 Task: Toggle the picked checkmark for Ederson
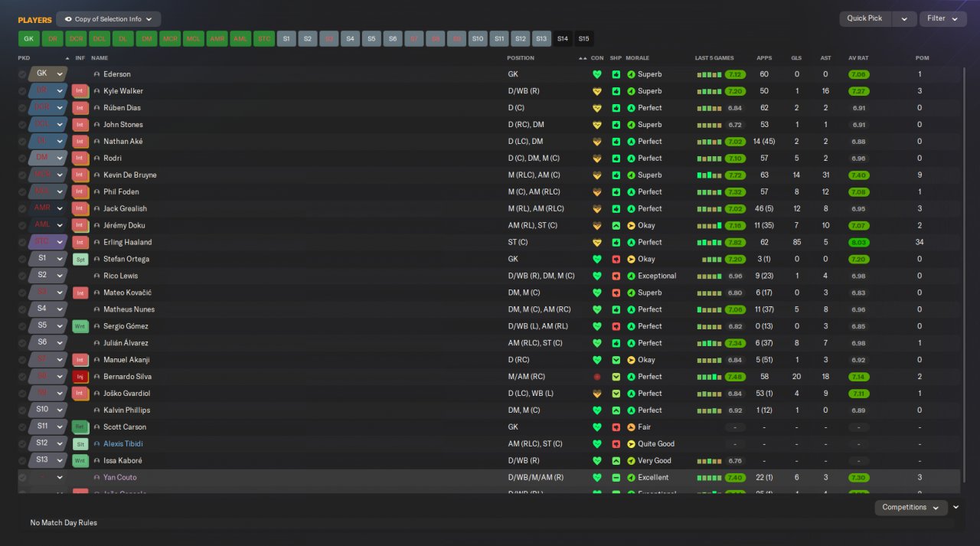coord(22,74)
